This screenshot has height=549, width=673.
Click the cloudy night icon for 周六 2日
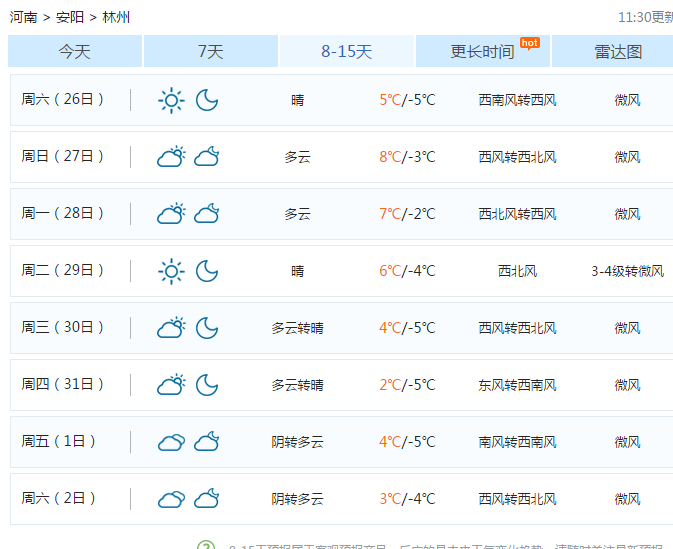click(x=207, y=499)
